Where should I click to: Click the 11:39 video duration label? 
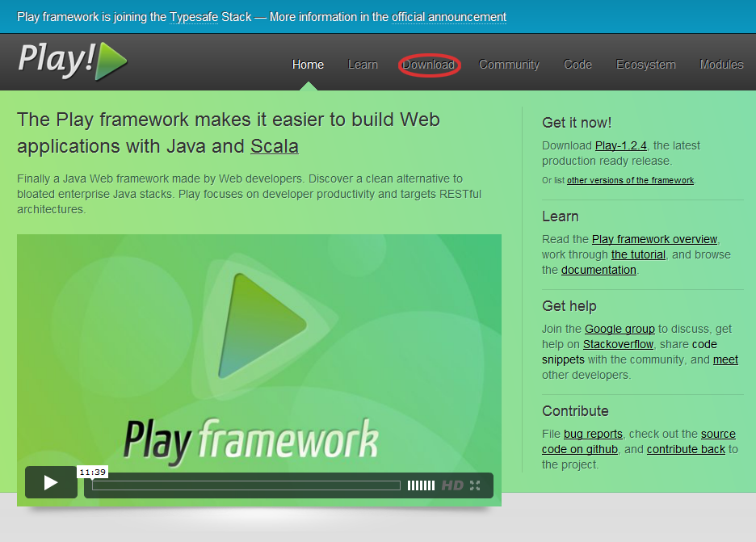[93, 472]
